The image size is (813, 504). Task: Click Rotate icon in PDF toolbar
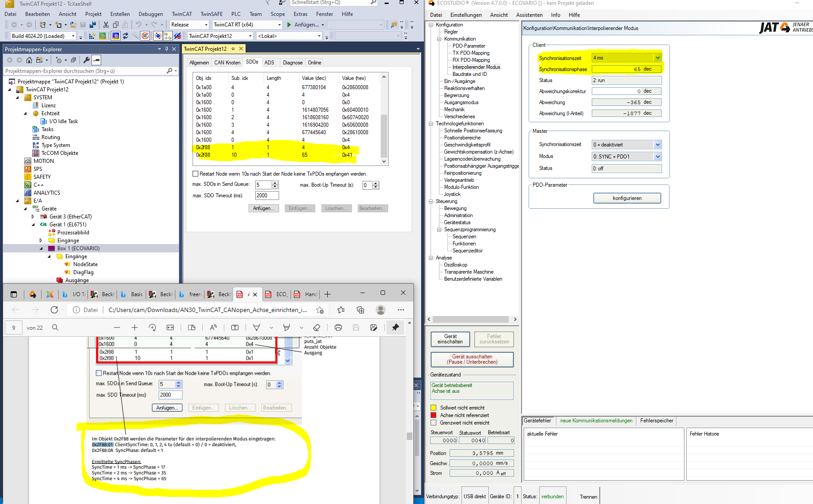point(152,327)
